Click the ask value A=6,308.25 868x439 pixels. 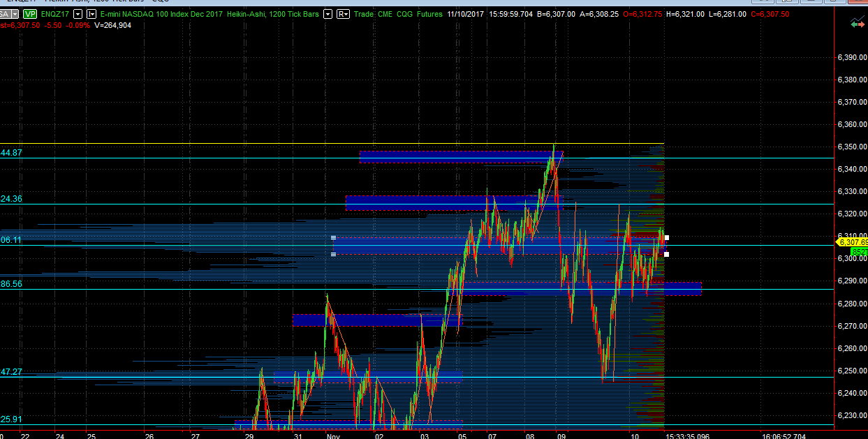pyautogui.click(x=599, y=14)
